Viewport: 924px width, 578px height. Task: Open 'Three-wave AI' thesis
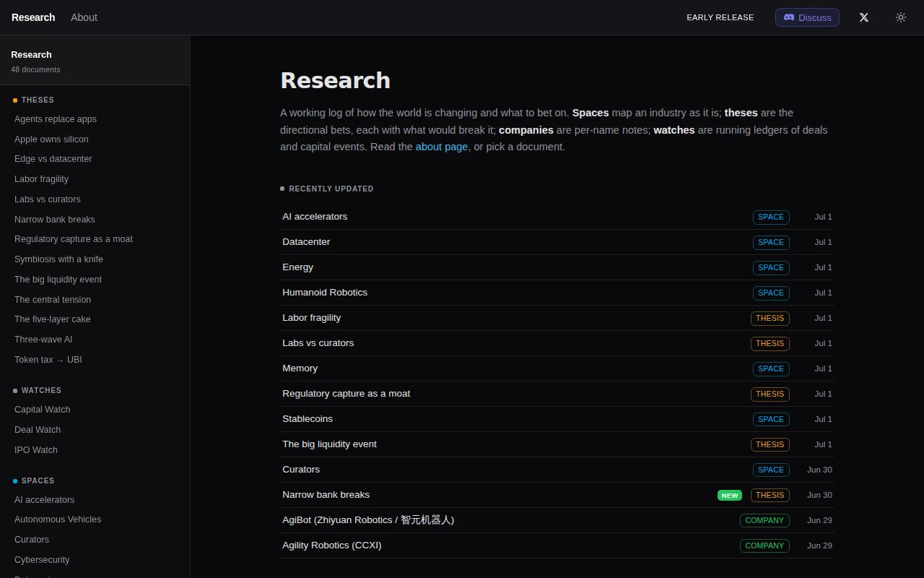click(43, 340)
